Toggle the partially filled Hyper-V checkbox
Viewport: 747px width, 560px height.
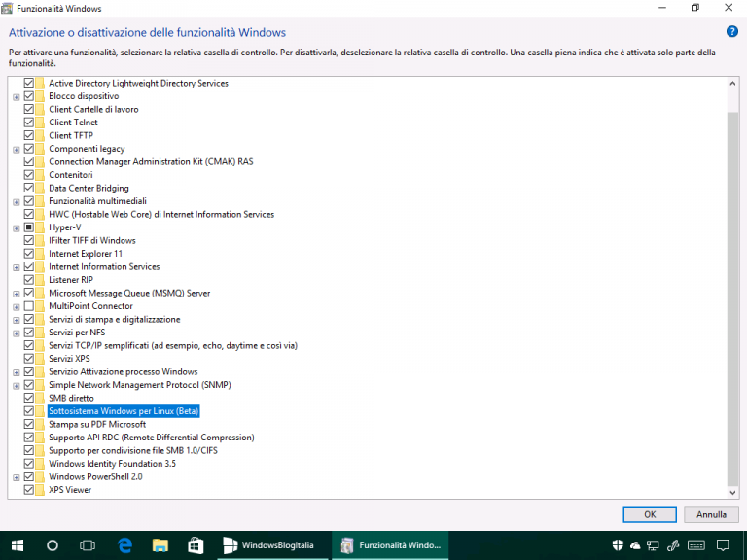(x=28, y=227)
